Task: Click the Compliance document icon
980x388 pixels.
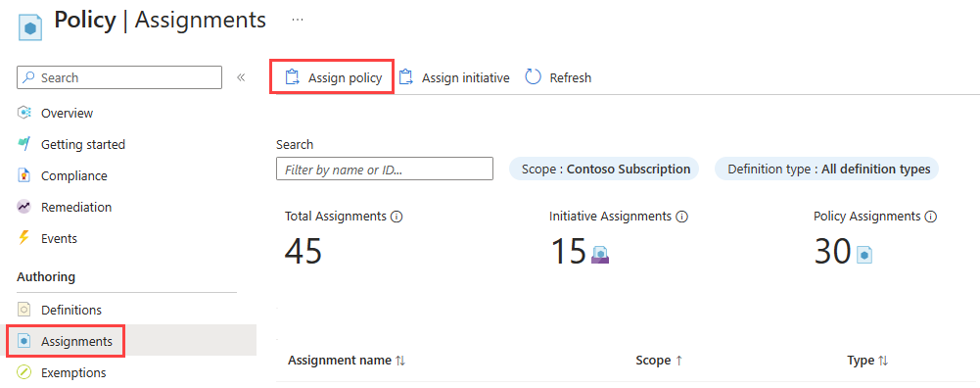Action: tap(23, 175)
